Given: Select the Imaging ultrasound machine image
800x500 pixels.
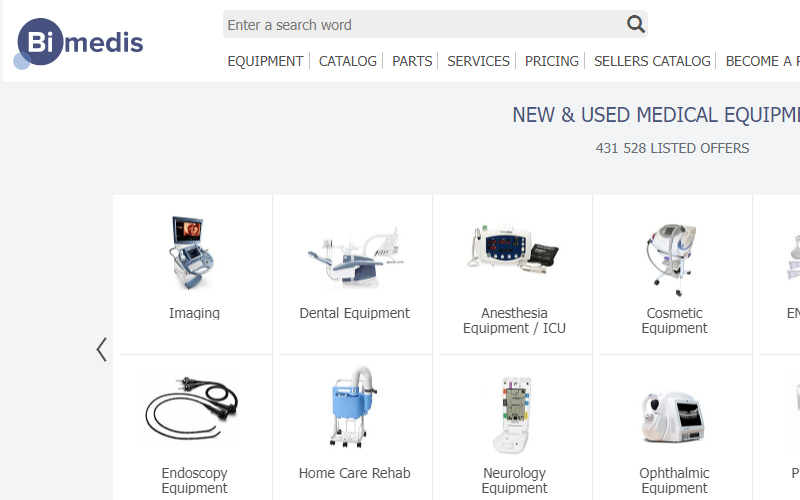Looking at the screenshot, I should (x=192, y=253).
